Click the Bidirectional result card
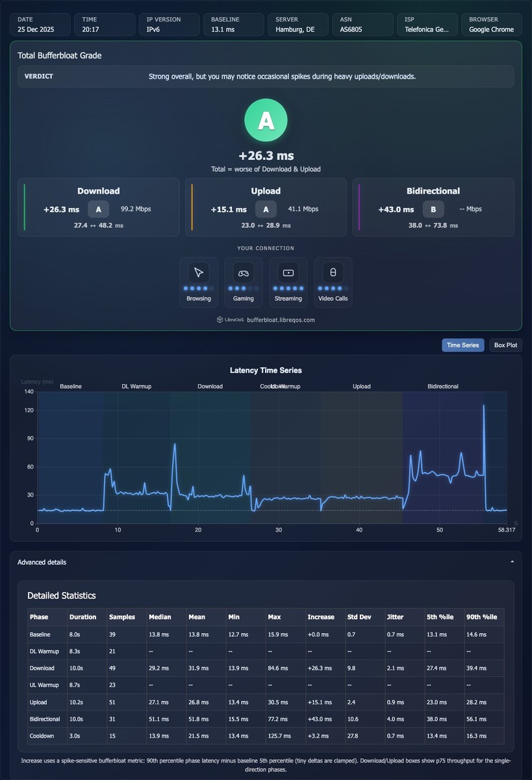Image resolution: width=532 pixels, height=780 pixels. (x=433, y=207)
